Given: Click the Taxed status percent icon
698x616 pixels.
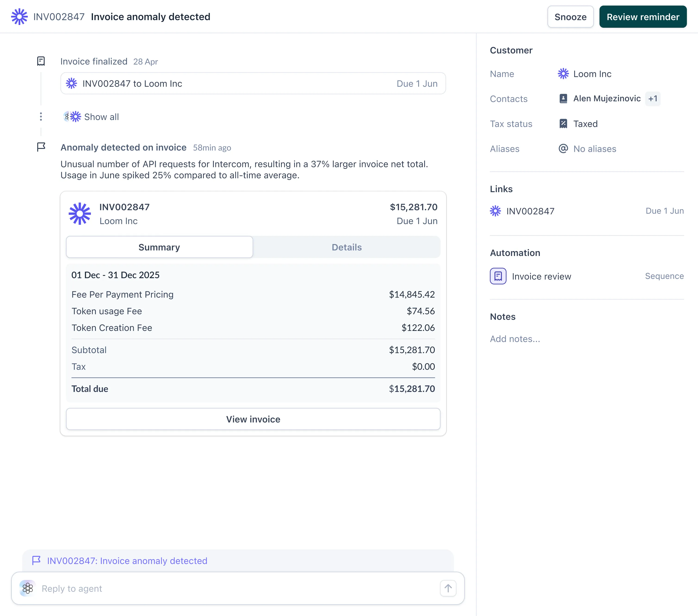Looking at the screenshot, I should coord(563,124).
